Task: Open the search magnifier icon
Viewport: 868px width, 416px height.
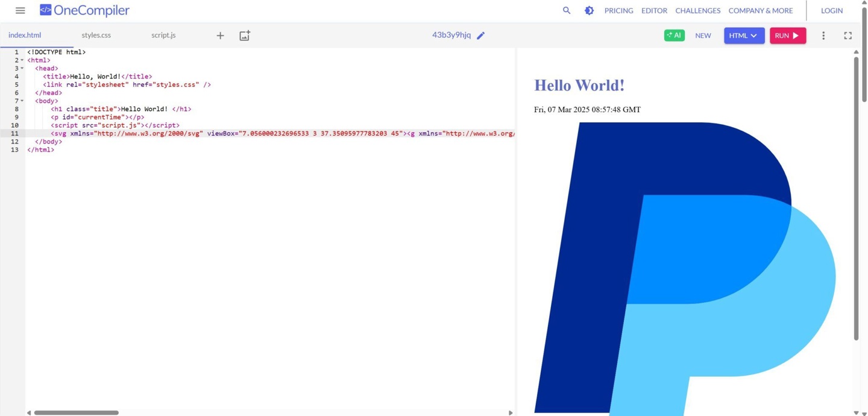Action: pos(567,10)
